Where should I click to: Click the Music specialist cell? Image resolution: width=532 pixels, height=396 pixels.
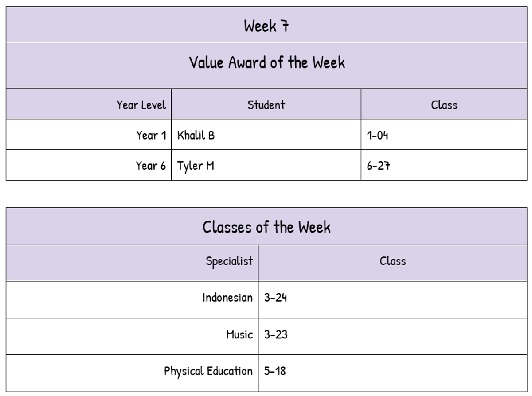pyautogui.click(x=239, y=334)
